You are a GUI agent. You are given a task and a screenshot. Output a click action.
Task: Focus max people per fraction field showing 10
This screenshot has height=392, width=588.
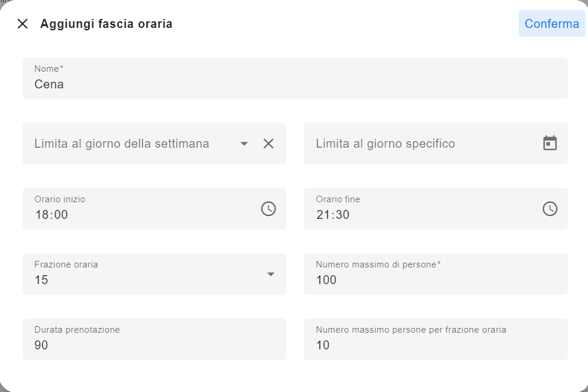pyautogui.click(x=436, y=339)
